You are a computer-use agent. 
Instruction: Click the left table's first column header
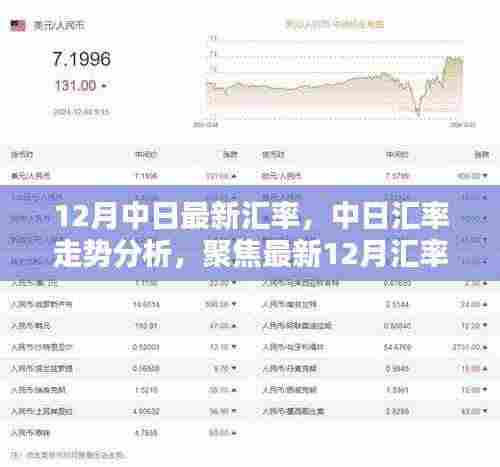point(22,155)
